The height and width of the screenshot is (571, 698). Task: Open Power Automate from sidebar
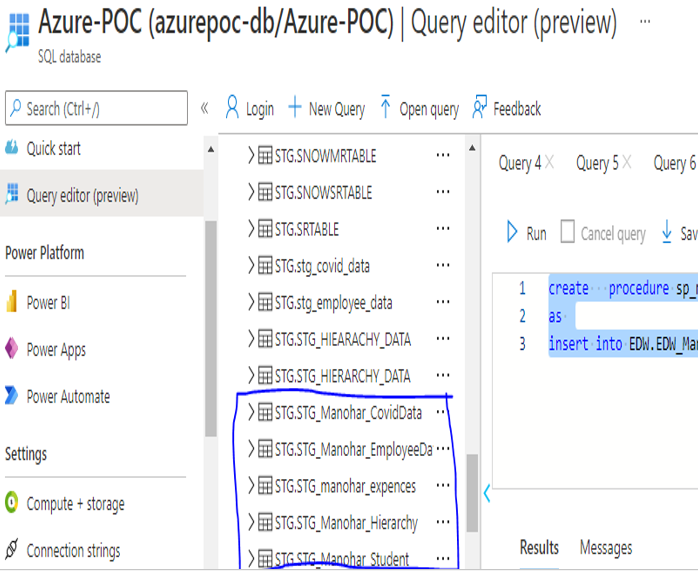68,396
